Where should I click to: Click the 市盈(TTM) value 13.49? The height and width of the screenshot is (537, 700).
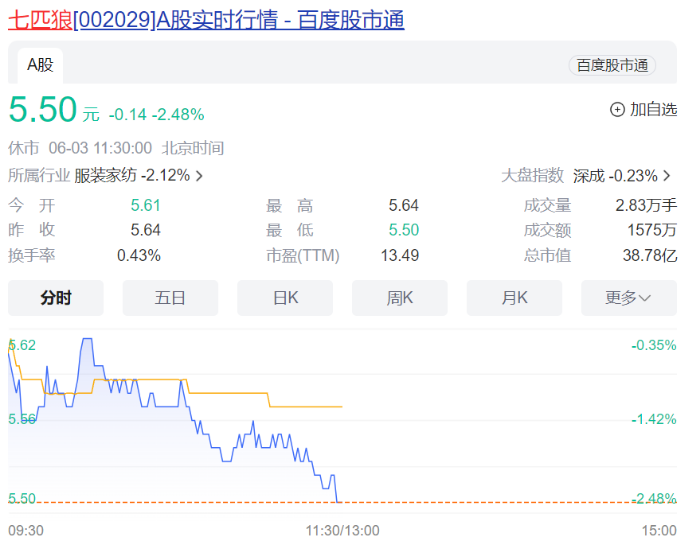[400, 255]
